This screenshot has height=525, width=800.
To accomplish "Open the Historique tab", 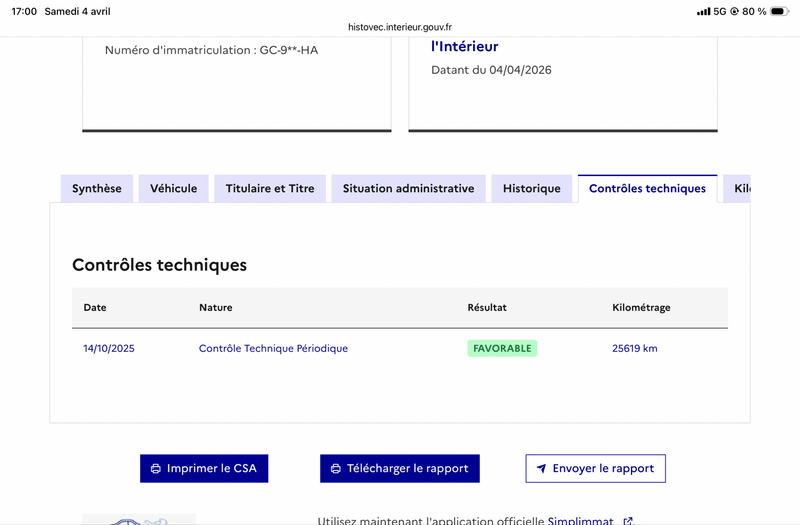I will pos(532,188).
